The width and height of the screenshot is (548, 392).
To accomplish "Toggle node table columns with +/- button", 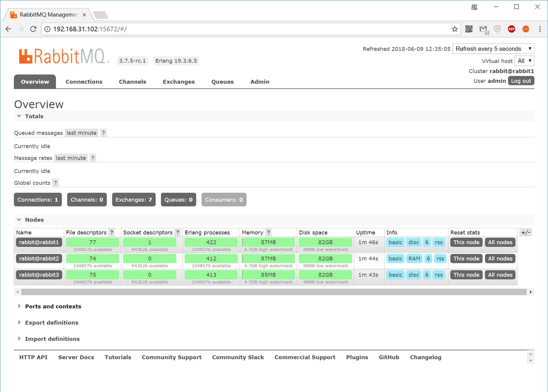I will [526, 232].
